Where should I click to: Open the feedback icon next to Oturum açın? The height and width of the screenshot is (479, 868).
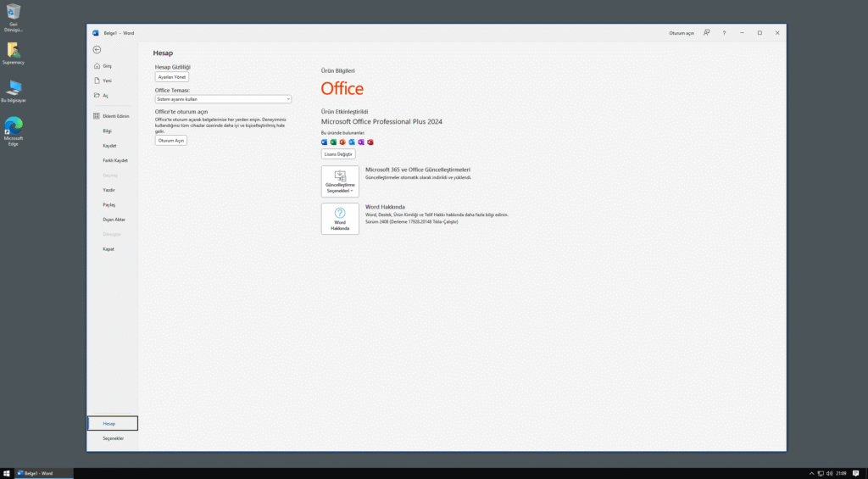click(707, 33)
